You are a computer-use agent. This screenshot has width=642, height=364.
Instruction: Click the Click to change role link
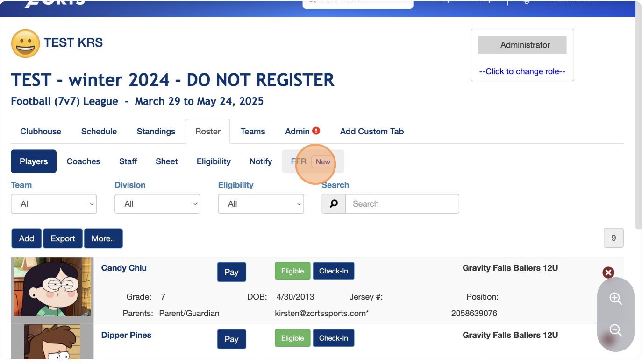(522, 71)
